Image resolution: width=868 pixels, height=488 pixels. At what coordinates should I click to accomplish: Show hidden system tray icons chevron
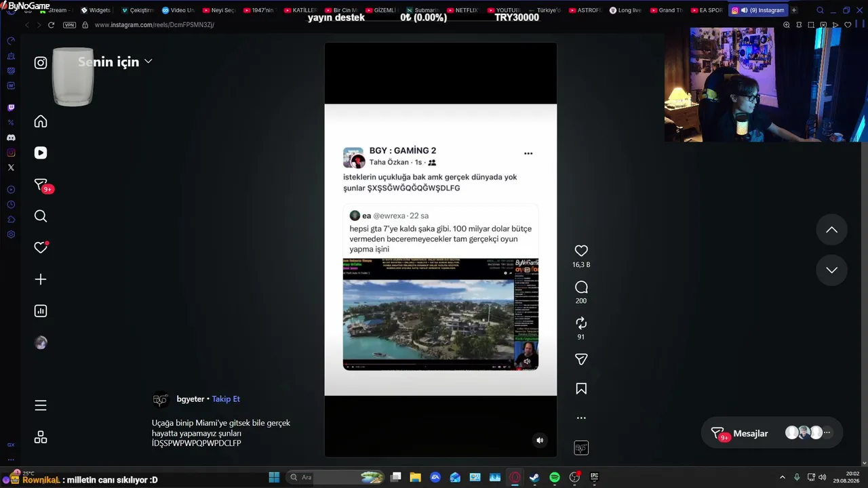(782, 477)
